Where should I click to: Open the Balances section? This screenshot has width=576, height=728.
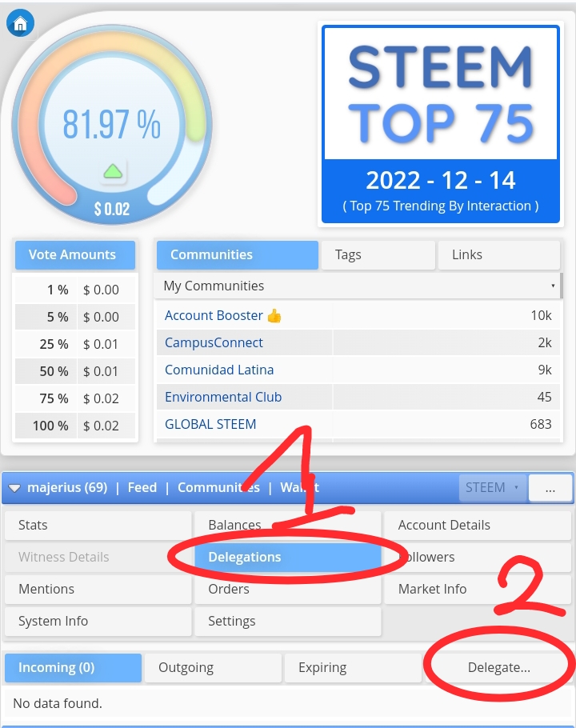(x=288, y=525)
